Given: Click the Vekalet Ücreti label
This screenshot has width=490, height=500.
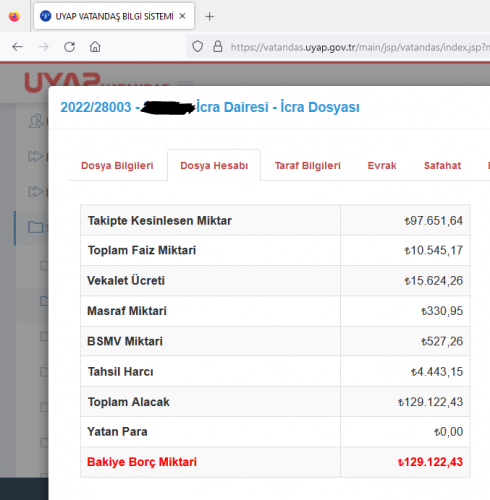Looking at the screenshot, I should coord(126,281).
